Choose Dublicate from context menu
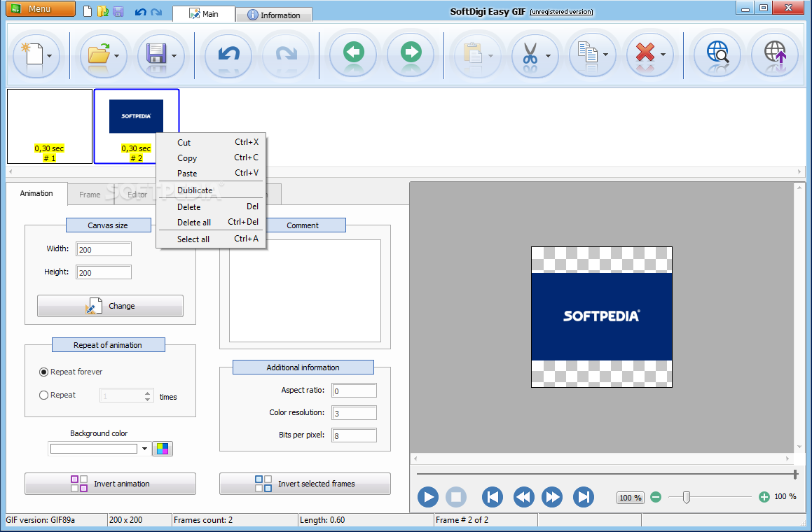The height and width of the screenshot is (532, 812). pyautogui.click(x=212, y=190)
